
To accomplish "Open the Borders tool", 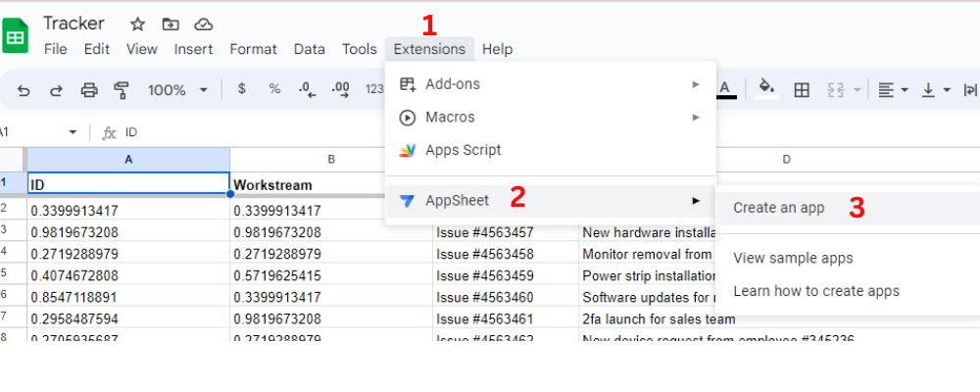I will coord(802,91).
